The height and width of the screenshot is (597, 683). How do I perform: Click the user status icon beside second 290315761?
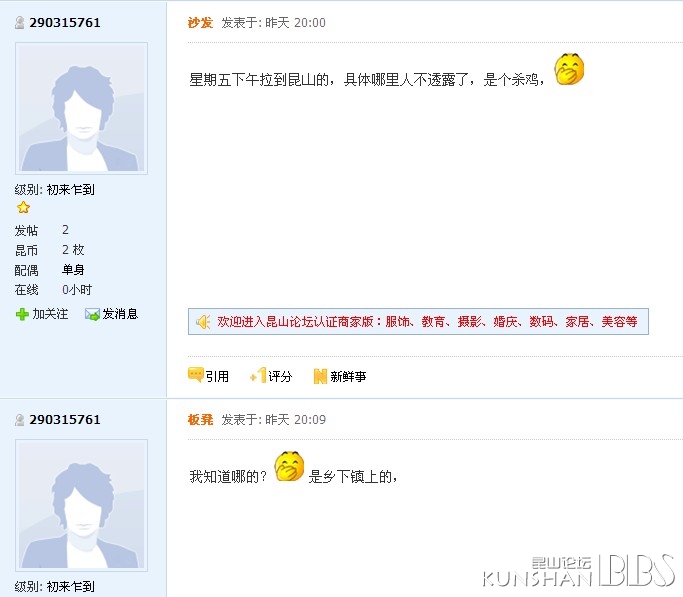tap(20, 420)
